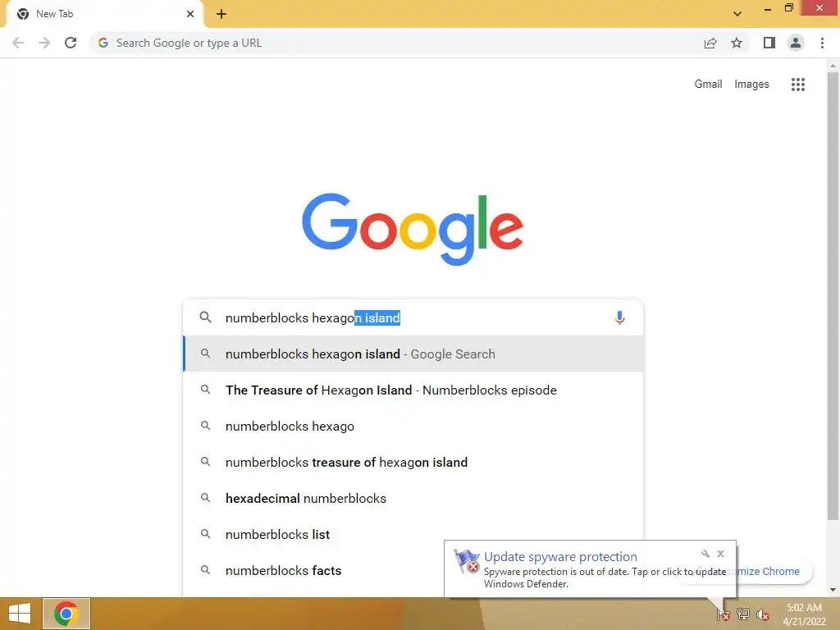Click the magnifier icon beside 'hexadecimal numberblocks'
The image size is (840, 630).
[x=205, y=498]
